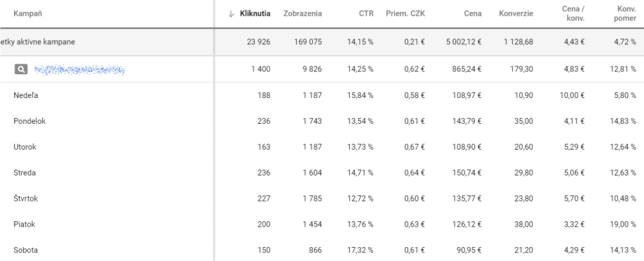
Task: Select the Streda row
Action: coord(322,173)
